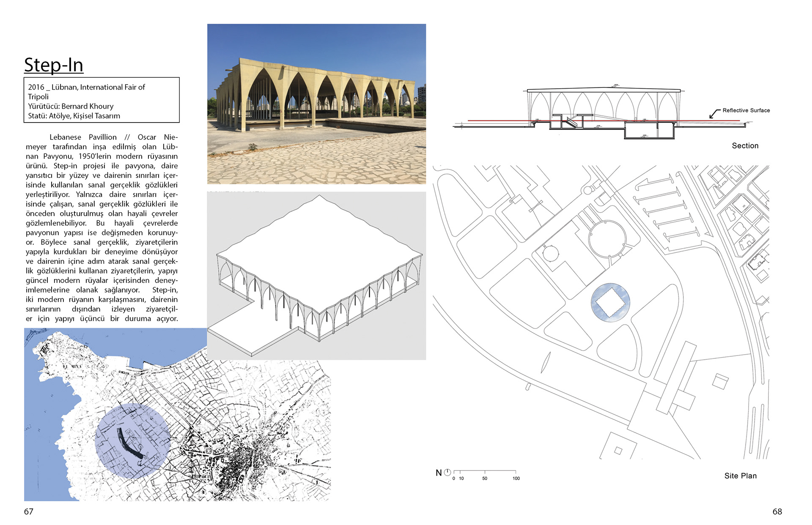Open the axonometric pavilion drawing
Image resolution: width=812 pixels, height=525 pixels.
coord(316,276)
